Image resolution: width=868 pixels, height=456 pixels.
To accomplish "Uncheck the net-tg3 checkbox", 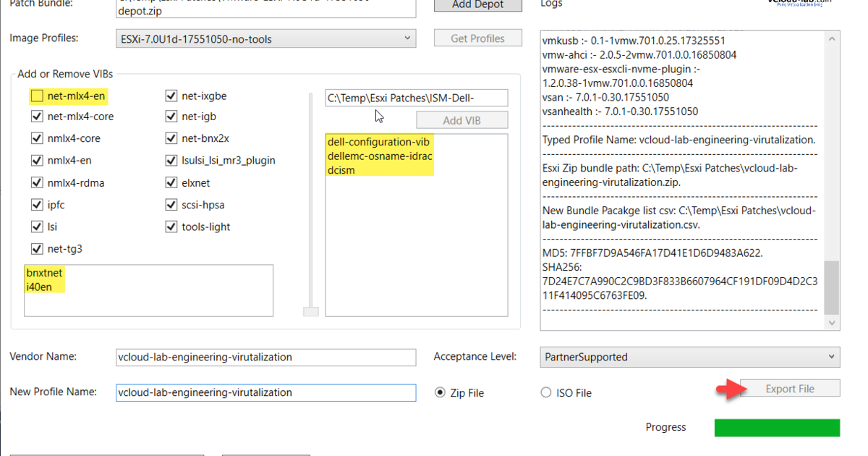I will (x=37, y=250).
